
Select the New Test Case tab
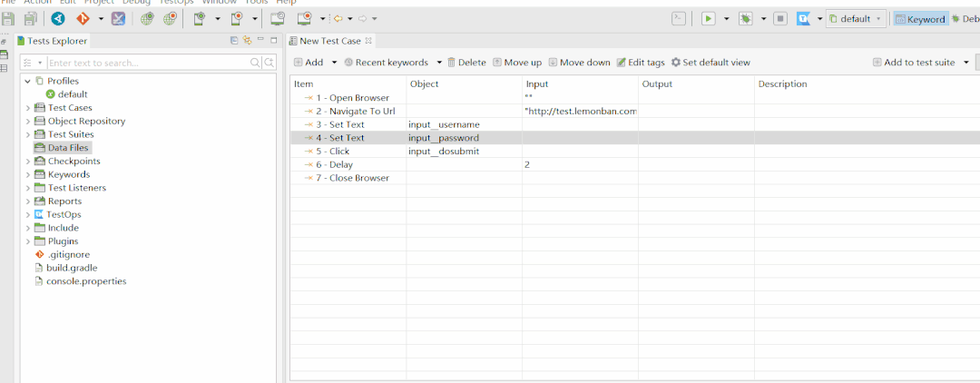pos(330,41)
